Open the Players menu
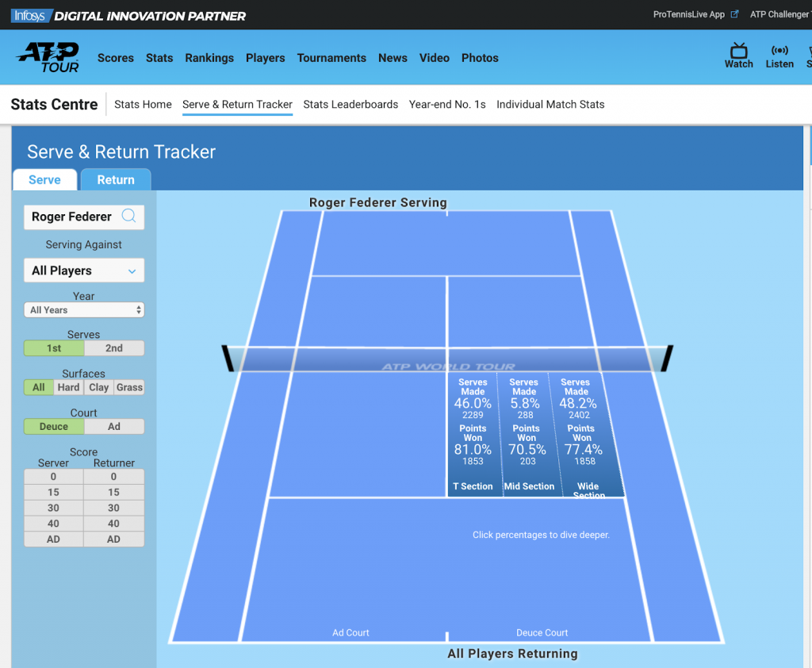 click(x=266, y=58)
